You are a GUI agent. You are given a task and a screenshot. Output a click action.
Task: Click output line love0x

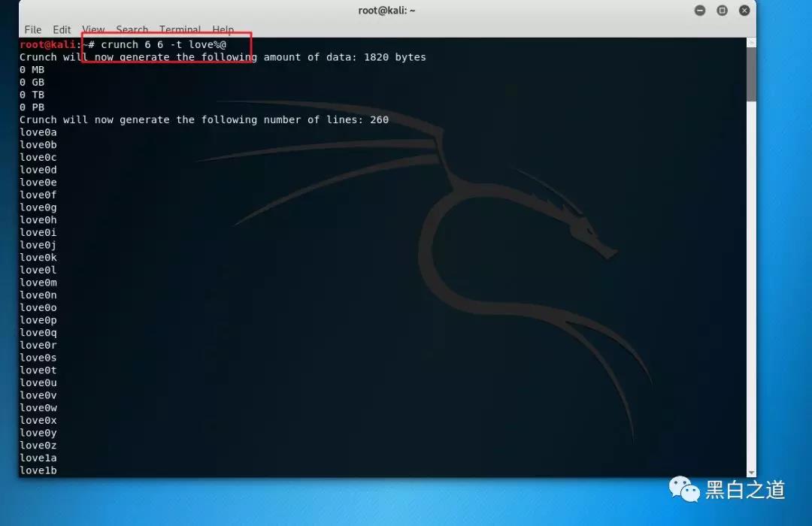(38, 420)
